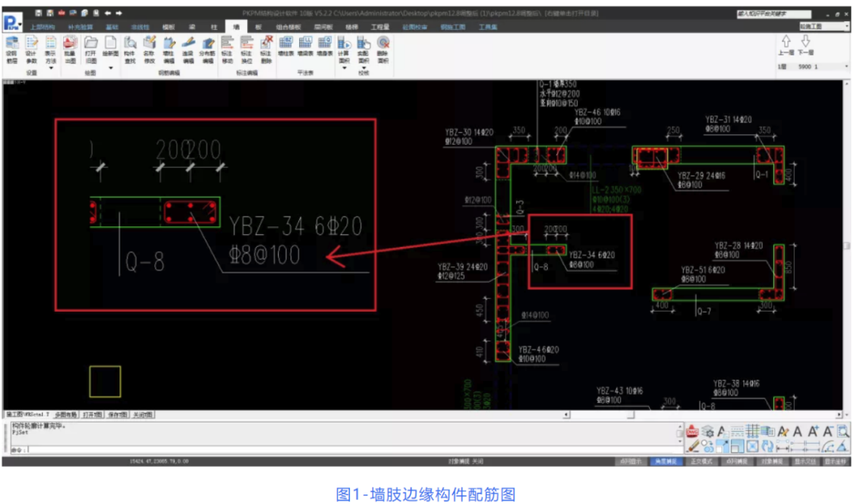Switch to the 基础 ribbon tab
The image size is (855, 504).
[112, 27]
